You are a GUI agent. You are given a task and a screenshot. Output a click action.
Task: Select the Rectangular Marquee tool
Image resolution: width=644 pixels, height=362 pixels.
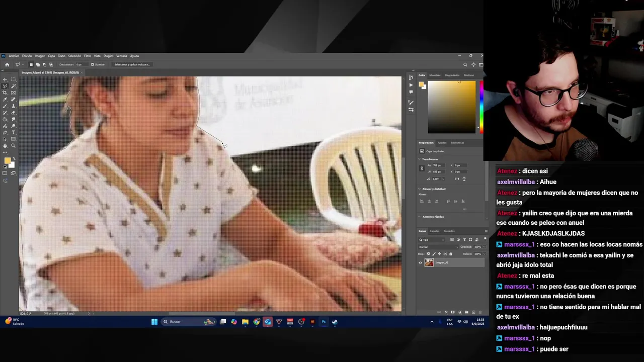(13, 79)
